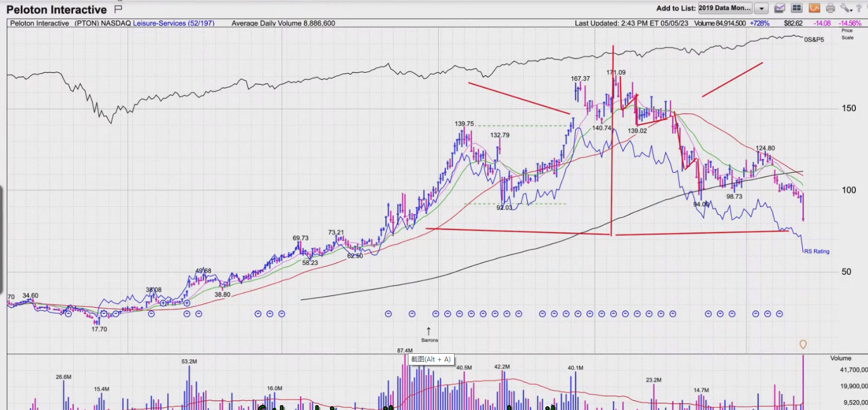Click the 42.2M volume label
Viewport: 868px width, 410px height.
click(x=502, y=367)
